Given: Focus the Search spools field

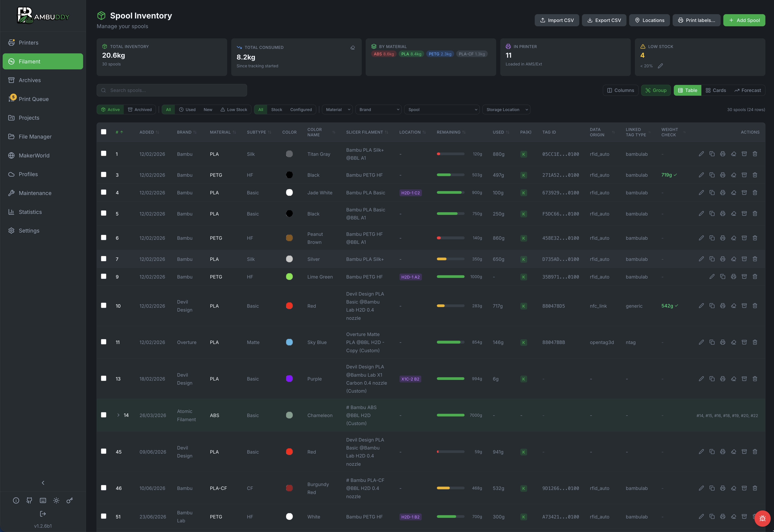Looking at the screenshot, I should (172, 90).
